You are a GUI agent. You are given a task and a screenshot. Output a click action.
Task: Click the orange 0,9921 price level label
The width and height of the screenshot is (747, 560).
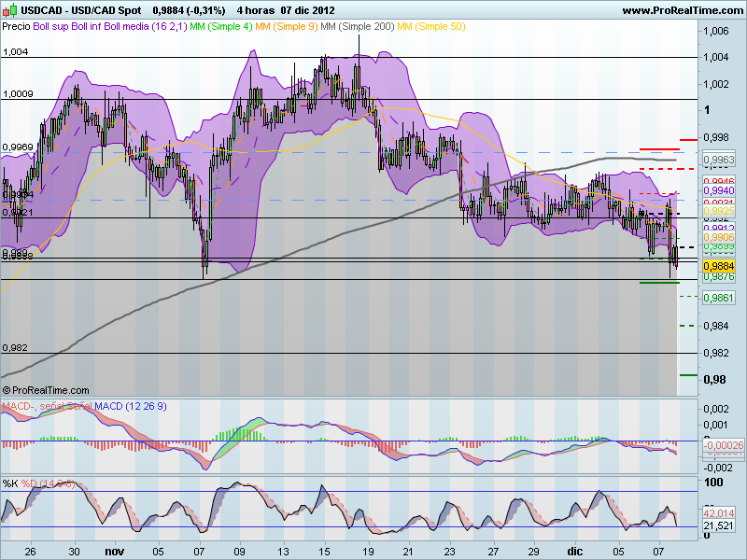click(x=718, y=209)
